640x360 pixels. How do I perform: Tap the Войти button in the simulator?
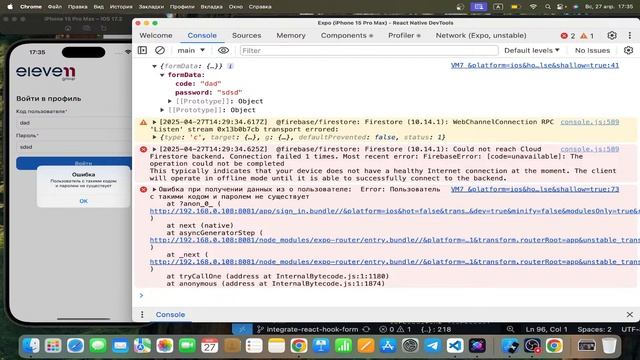[73, 163]
